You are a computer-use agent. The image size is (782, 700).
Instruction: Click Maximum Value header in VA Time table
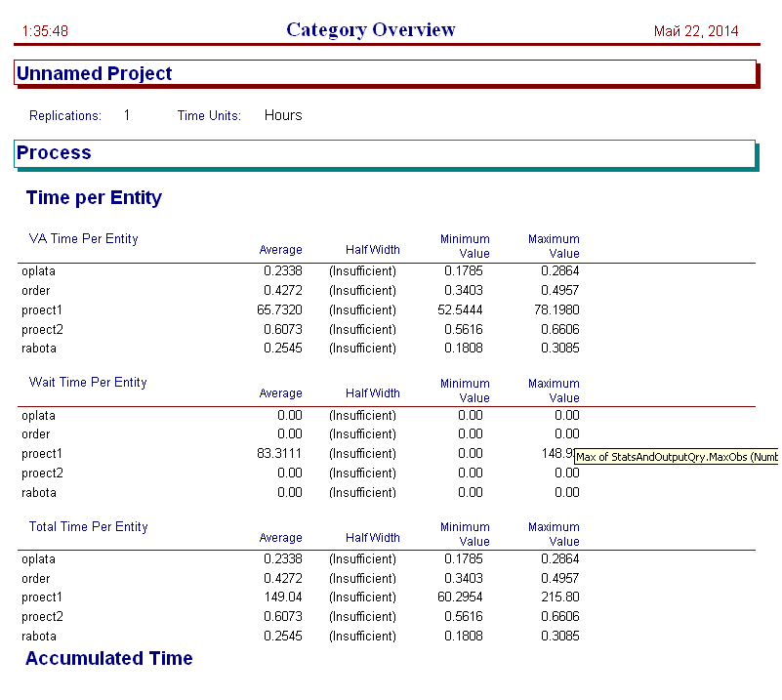click(555, 246)
